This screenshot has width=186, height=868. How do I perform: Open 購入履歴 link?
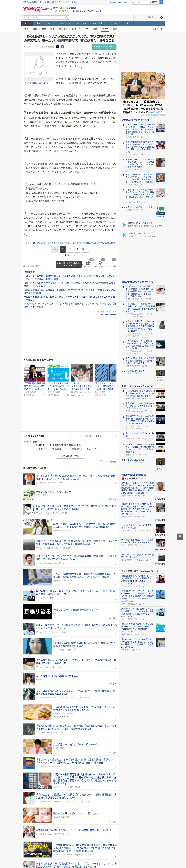click(152, 18)
